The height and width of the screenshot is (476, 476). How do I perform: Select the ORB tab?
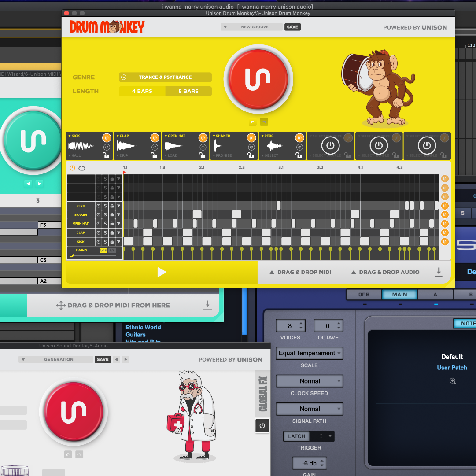[x=364, y=295]
